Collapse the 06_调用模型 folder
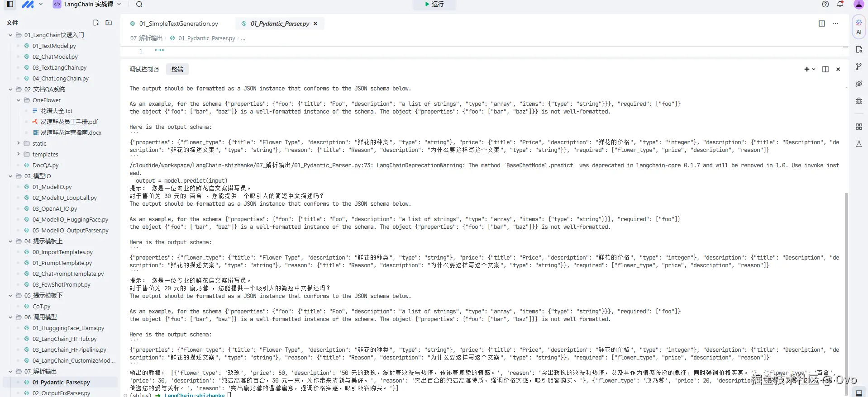868x397 pixels. (x=10, y=317)
